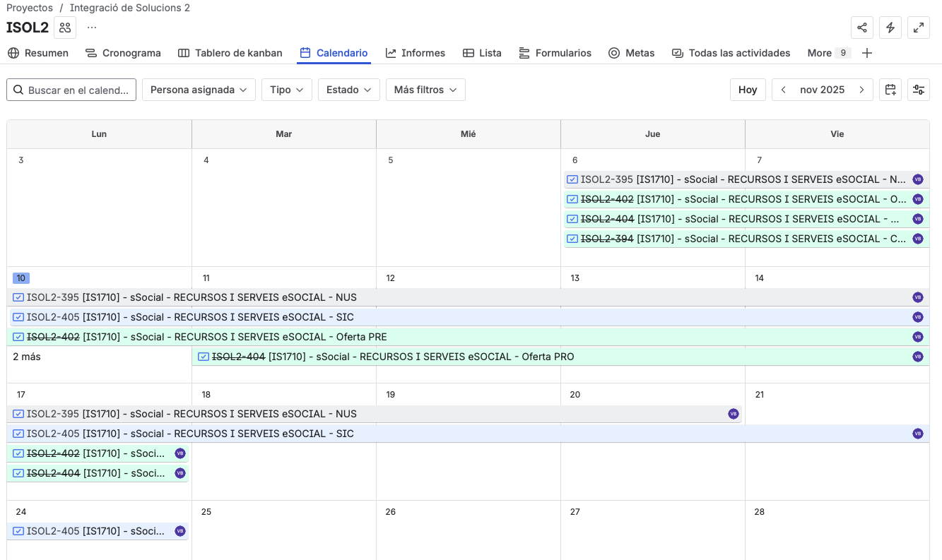Image resolution: width=942 pixels, height=560 pixels.
Task: Open the Estado filter dropdown
Action: point(348,90)
